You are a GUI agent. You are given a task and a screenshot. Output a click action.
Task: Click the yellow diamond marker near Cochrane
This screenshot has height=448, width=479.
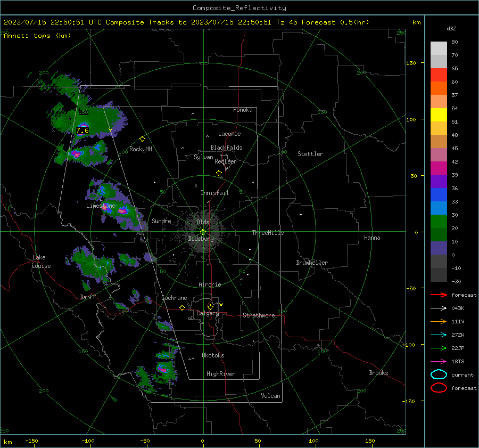(x=182, y=307)
